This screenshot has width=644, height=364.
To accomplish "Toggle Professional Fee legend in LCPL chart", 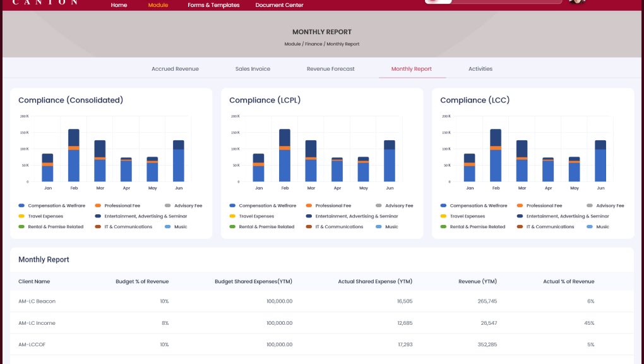I will [328, 205].
